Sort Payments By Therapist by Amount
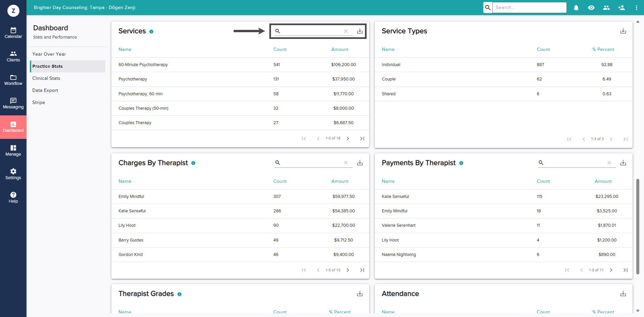The height and width of the screenshot is (317, 644). click(603, 181)
